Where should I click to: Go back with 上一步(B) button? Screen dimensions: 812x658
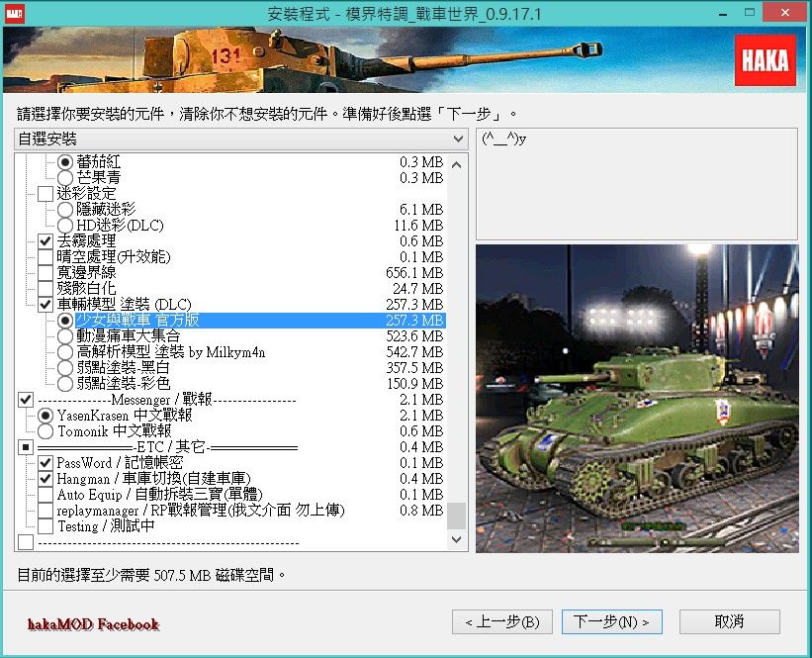pyautogui.click(x=502, y=621)
